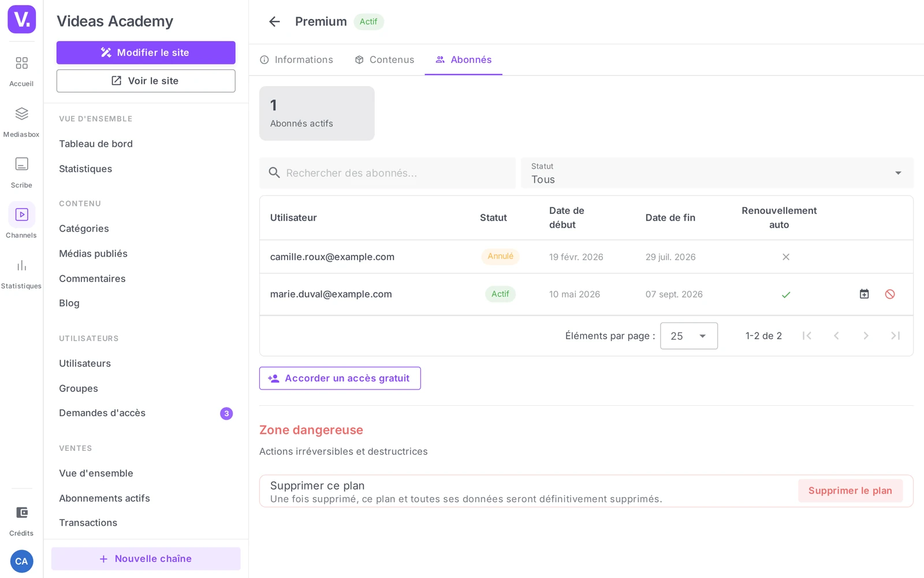The width and height of the screenshot is (924, 578).
Task: Click the CA user avatar
Action: point(21,561)
